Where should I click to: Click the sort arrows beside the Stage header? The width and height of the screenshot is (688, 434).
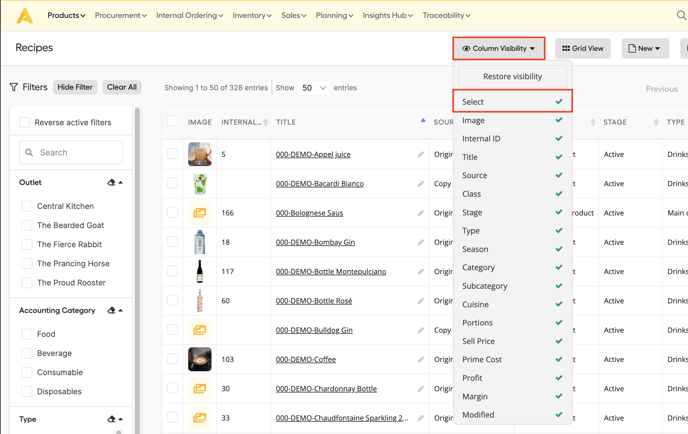point(656,122)
